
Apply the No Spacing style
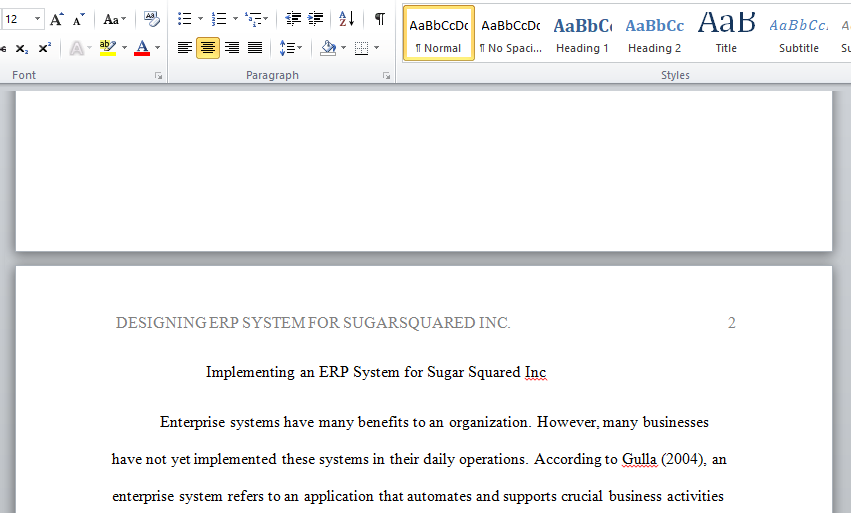pos(511,33)
